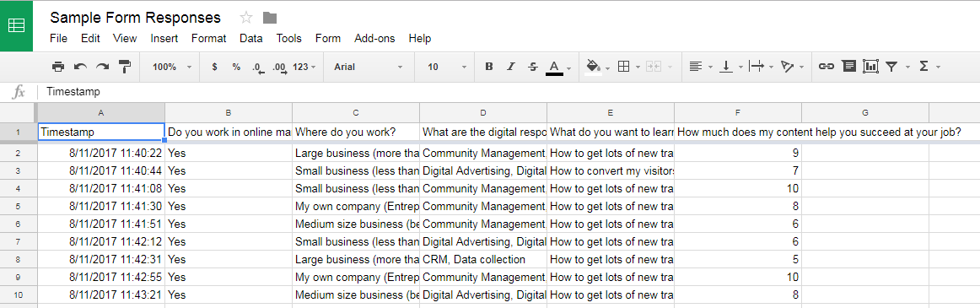Open the Functions sigma menu
980x308 pixels.
[x=929, y=67]
